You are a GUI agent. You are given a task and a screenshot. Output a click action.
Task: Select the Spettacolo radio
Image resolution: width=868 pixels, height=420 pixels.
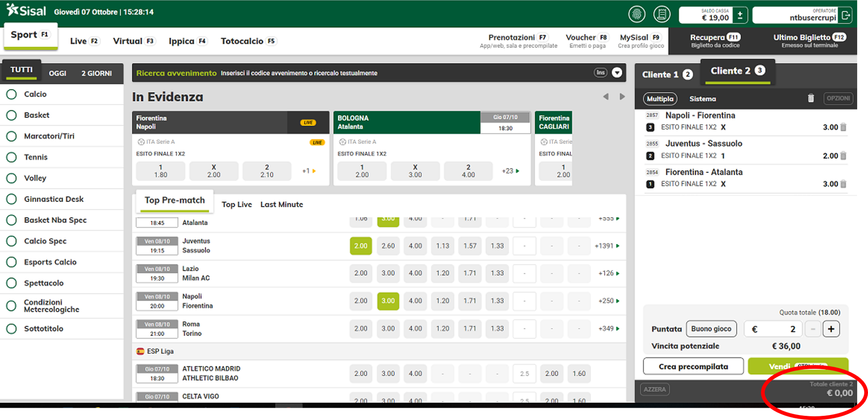point(11,283)
